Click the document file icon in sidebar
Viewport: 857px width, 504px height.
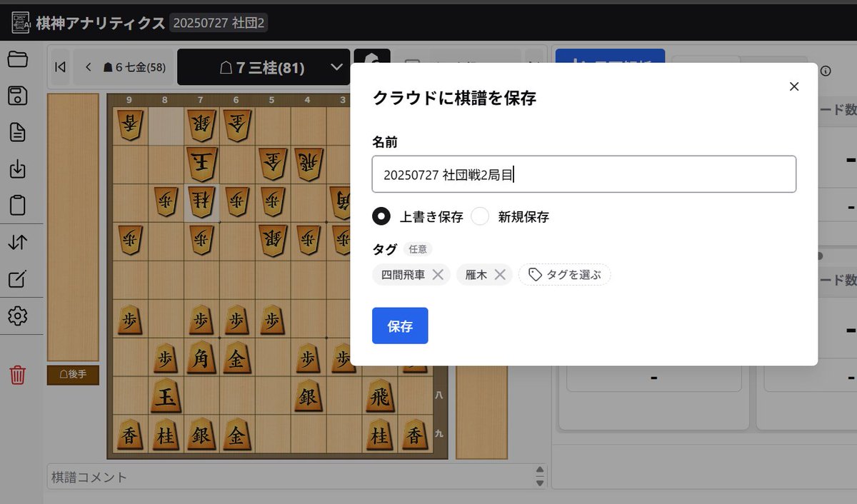[17, 132]
